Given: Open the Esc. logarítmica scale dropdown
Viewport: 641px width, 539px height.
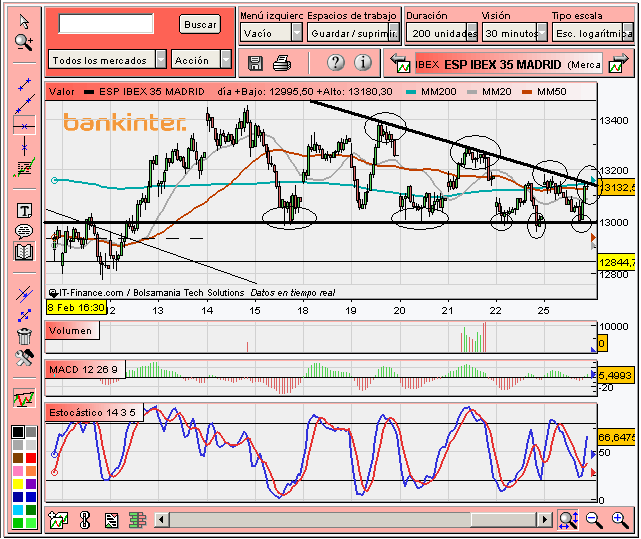Looking at the screenshot, I should coord(592,33).
